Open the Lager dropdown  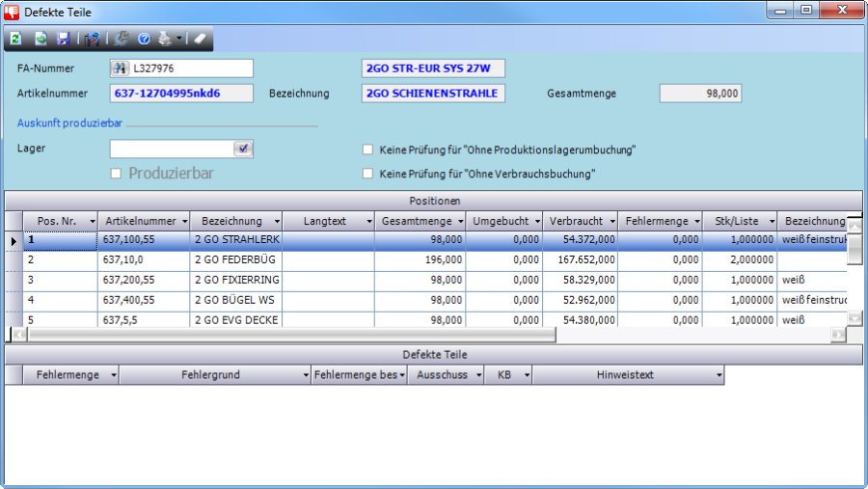[243, 149]
